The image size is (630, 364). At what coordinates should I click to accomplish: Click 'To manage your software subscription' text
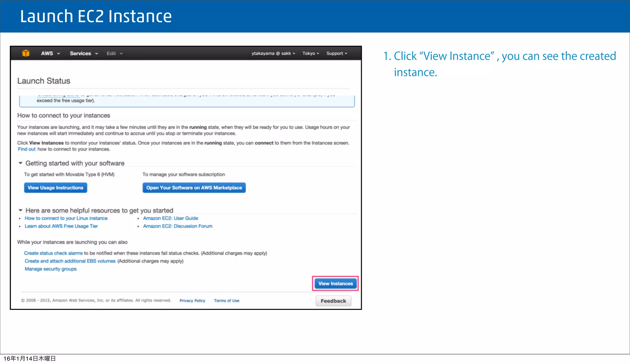[184, 174]
